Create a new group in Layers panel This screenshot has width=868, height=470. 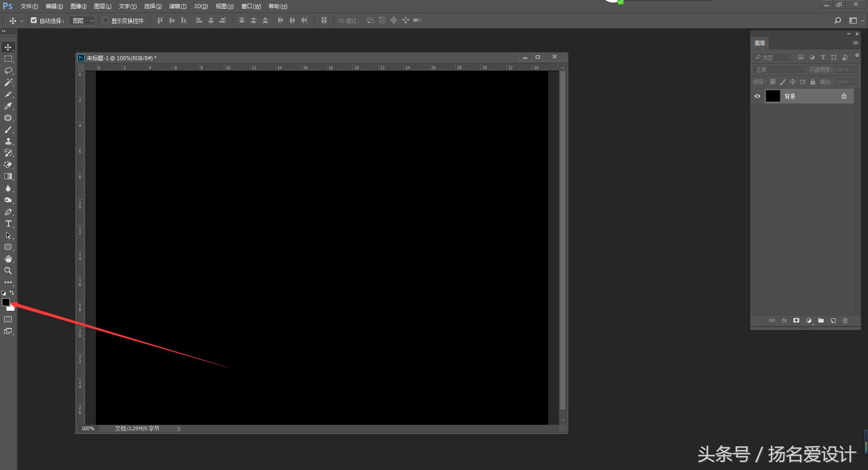click(821, 321)
